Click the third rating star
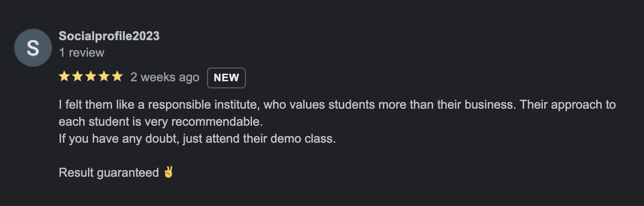The width and height of the screenshot is (644, 206). [90, 77]
